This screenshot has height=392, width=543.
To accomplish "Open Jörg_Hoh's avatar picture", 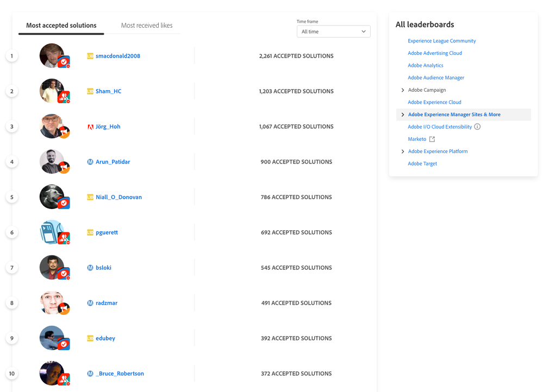I will tap(52, 126).
